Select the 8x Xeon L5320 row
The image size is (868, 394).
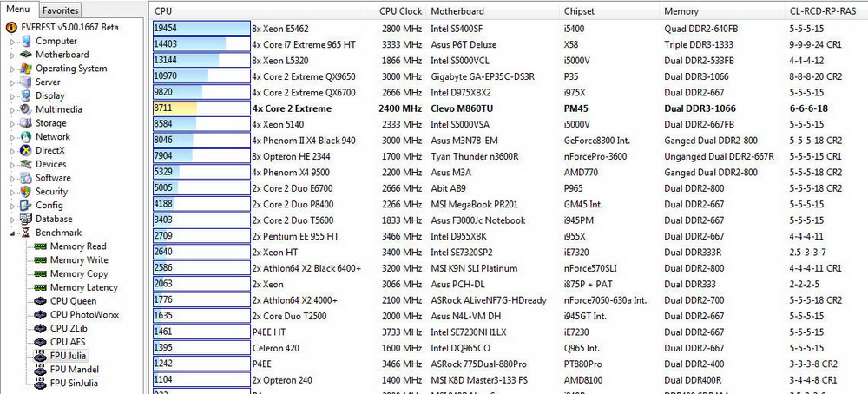510,61
